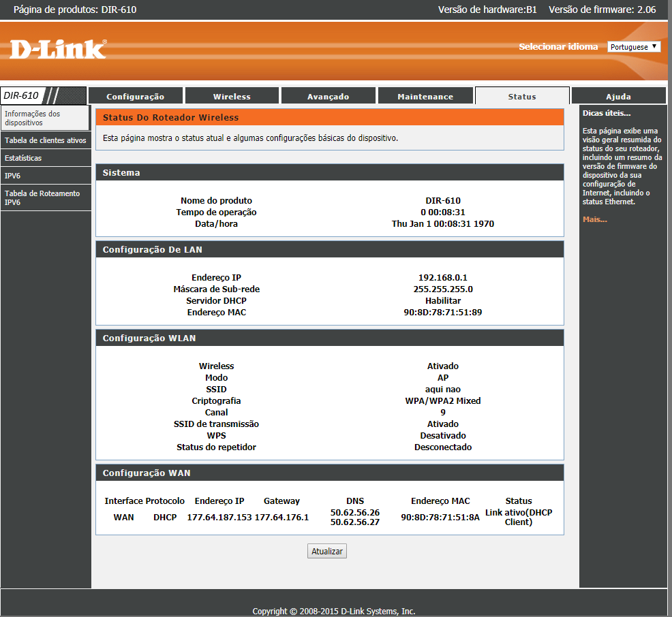This screenshot has width=672, height=617.
Task: Click the Atualizar button
Action: pos(327,551)
